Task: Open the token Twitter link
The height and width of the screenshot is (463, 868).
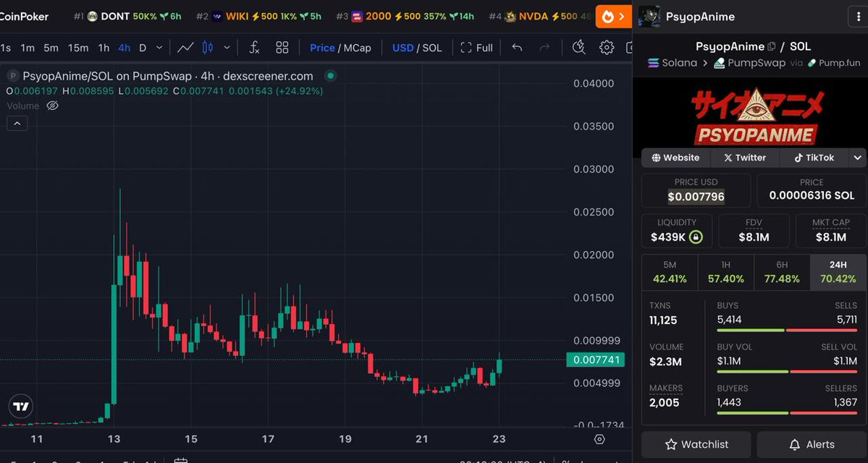Action: pos(745,158)
